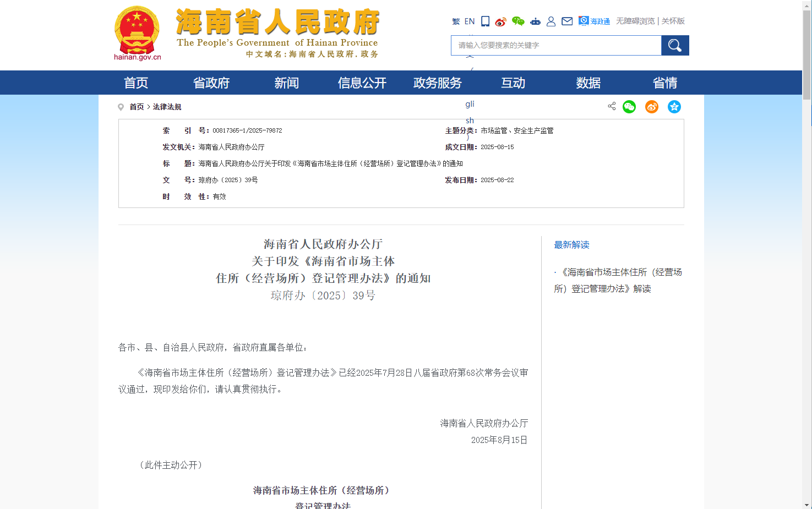This screenshot has height=509, width=812.
Task: Enable 关怀版 care mode
Action: coord(673,21)
